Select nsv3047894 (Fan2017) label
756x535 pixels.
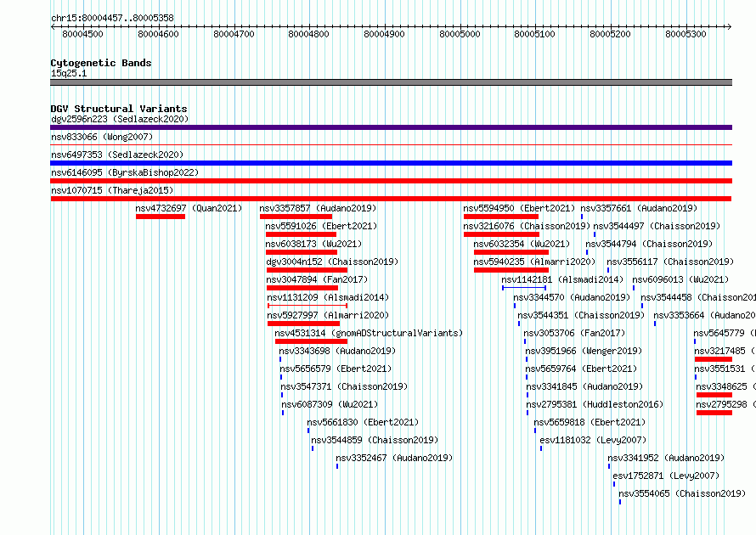pos(317,279)
